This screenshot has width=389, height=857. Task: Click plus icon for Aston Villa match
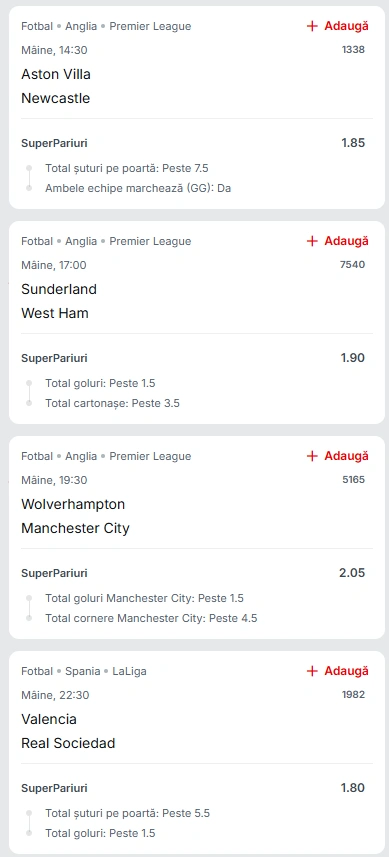[x=312, y=26]
